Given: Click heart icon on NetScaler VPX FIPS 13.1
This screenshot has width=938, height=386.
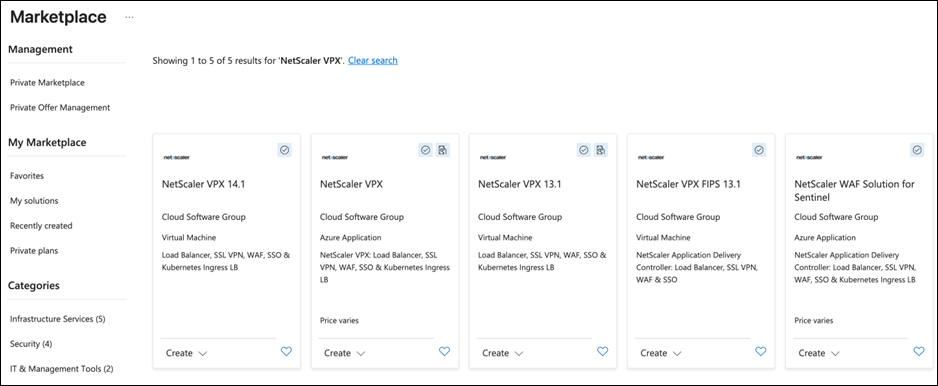Looking at the screenshot, I should (x=760, y=352).
